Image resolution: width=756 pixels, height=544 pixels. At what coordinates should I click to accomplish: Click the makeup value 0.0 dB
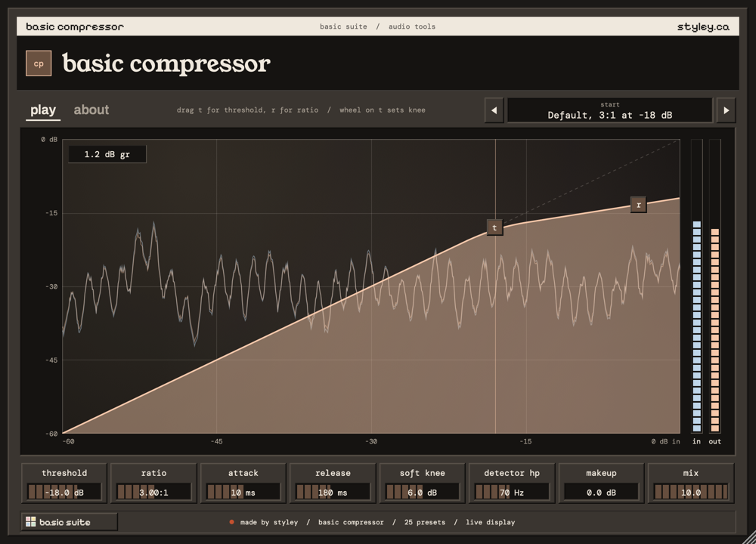pyautogui.click(x=601, y=493)
